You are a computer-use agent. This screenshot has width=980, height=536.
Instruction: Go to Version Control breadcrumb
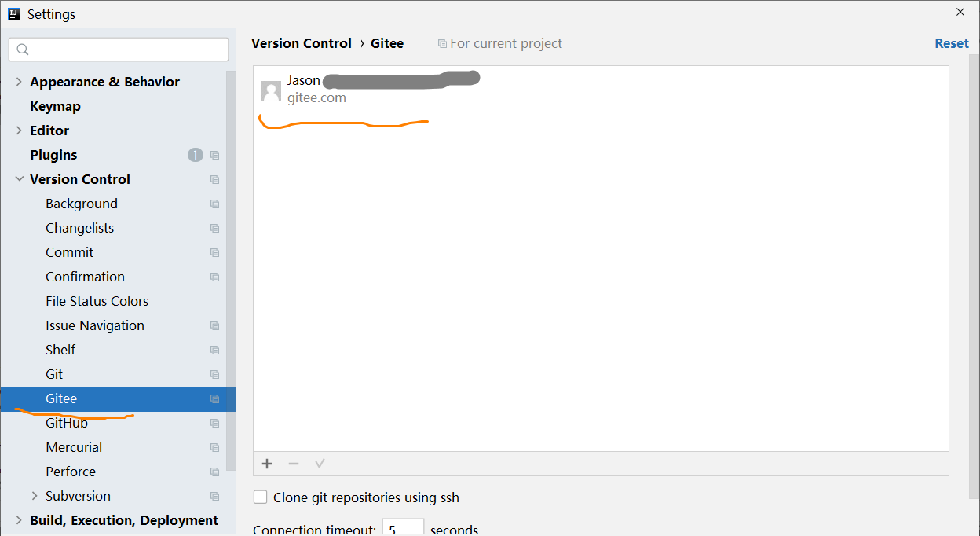click(x=302, y=43)
